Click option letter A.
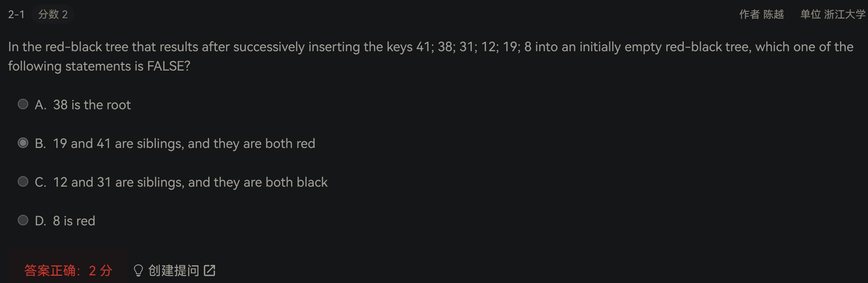This screenshot has height=283, width=868. click(x=40, y=105)
